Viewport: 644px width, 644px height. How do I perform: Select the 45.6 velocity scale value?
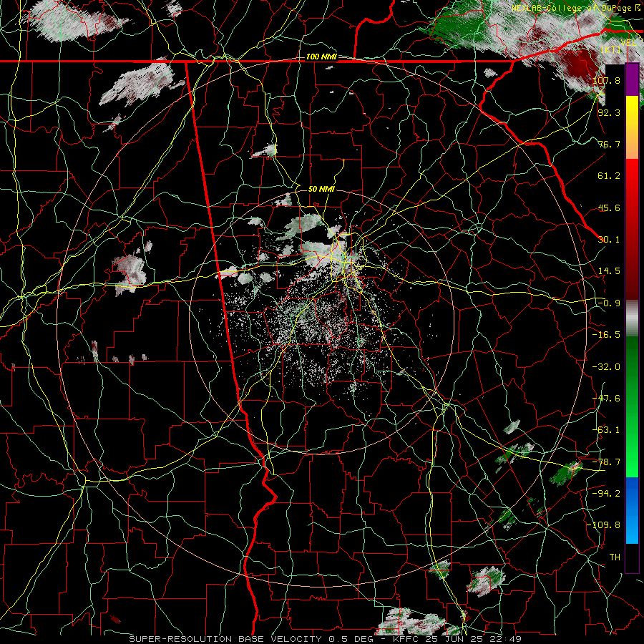click(609, 208)
